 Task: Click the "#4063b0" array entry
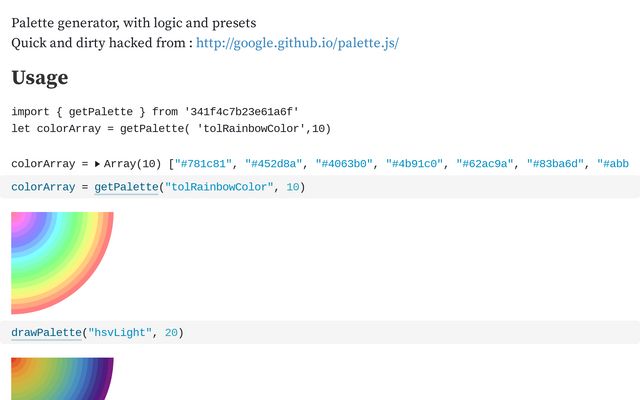coord(346,163)
